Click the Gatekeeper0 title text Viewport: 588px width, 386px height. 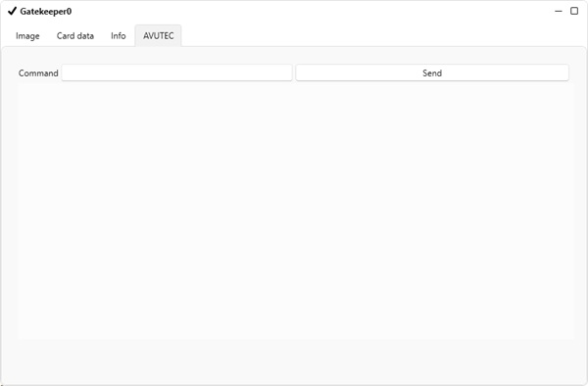pyautogui.click(x=46, y=12)
